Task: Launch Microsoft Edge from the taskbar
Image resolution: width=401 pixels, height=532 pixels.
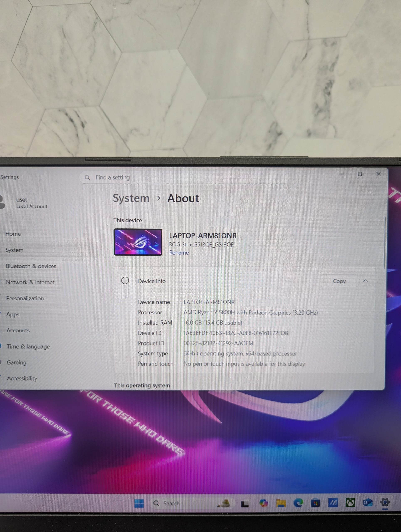Action: (x=298, y=503)
